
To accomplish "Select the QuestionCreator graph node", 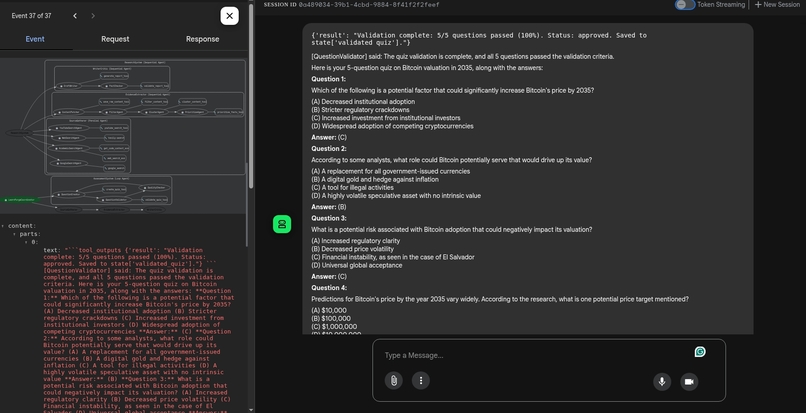I will 69,194.
